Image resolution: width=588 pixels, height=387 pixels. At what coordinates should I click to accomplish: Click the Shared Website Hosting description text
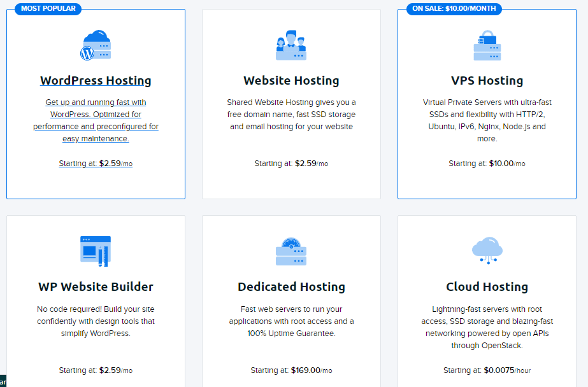pos(291,115)
